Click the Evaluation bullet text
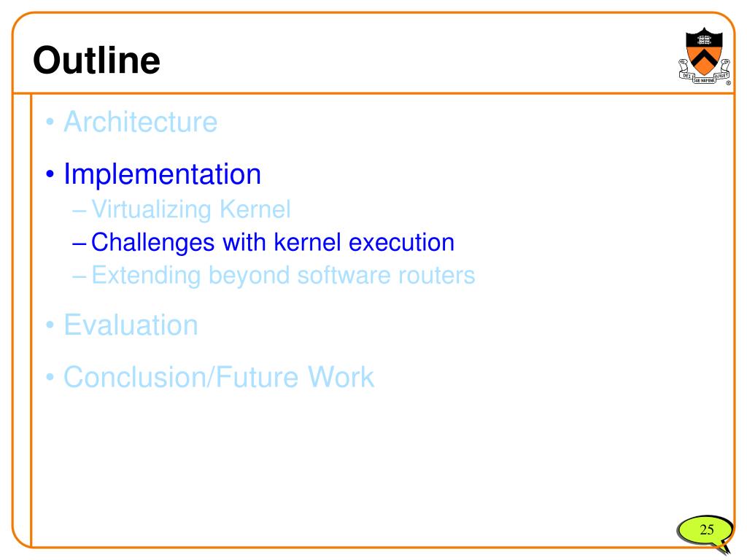Image resolution: width=747 pixels, height=560 pixels. (x=131, y=325)
